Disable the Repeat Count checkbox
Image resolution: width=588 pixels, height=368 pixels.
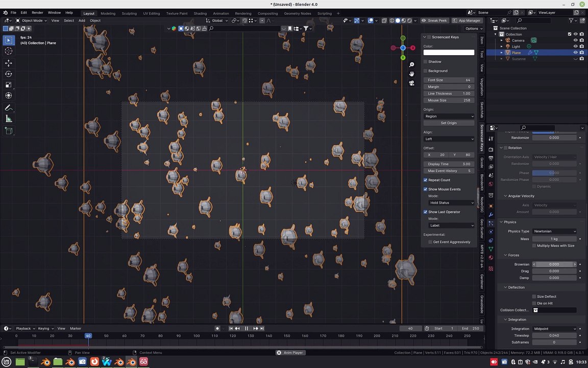tap(426, 180)
